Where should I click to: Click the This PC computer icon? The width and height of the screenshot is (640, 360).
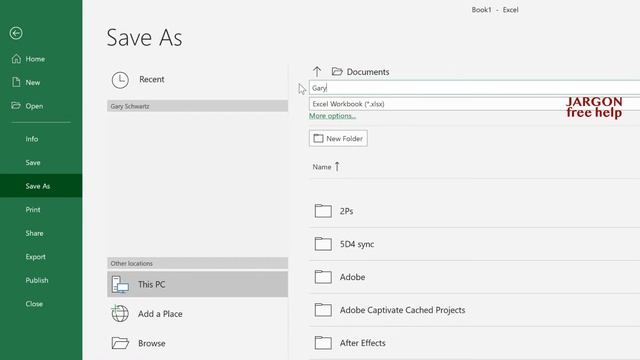coord(120,284)
